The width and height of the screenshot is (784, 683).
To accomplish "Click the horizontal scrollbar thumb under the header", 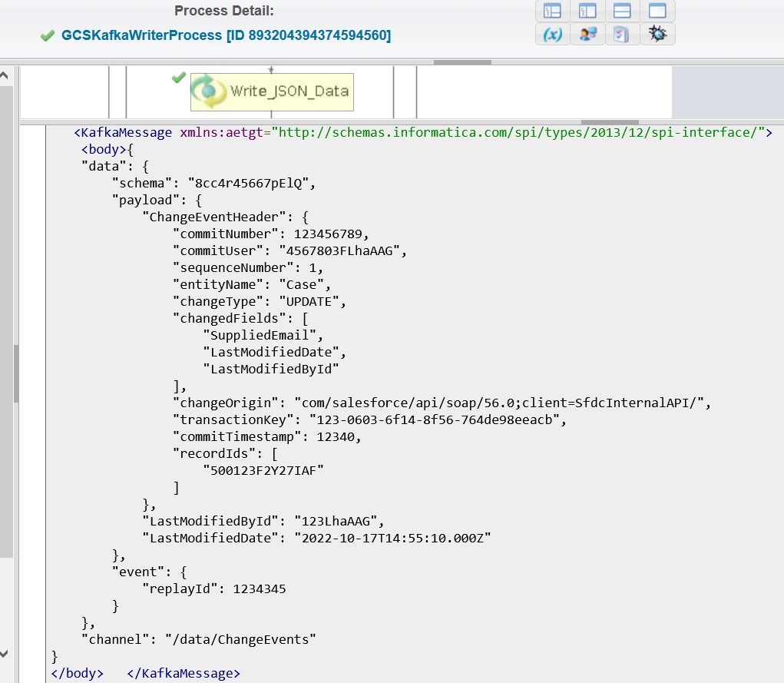I will [x=462, y=62].
